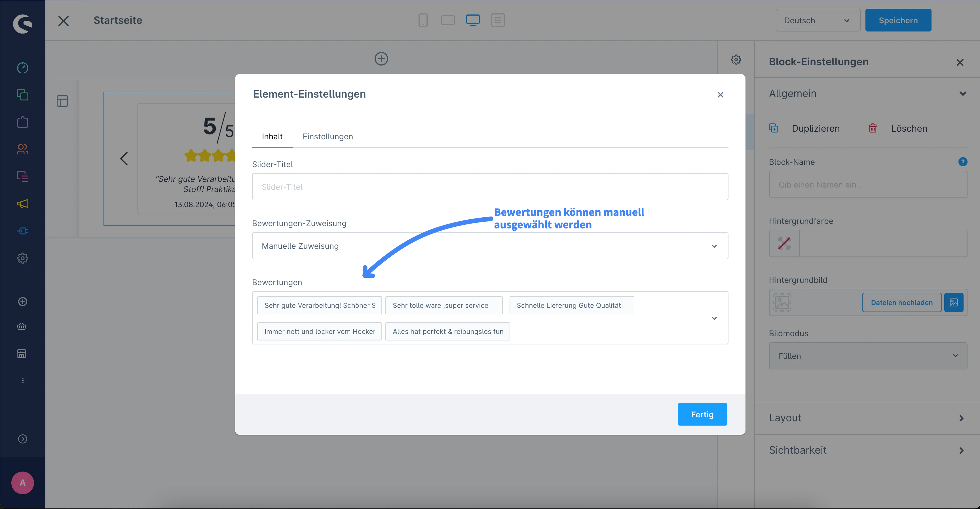The image size is (980, 509).
Task: Add a section with the plus circle icon
Action: (x=381, y=59)
